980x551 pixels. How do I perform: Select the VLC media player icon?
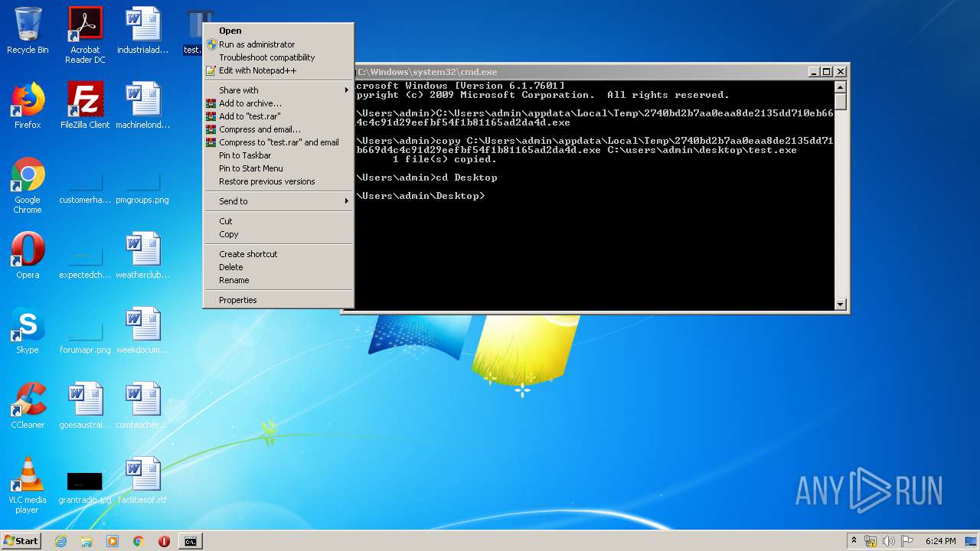click(x=28, y=485)
